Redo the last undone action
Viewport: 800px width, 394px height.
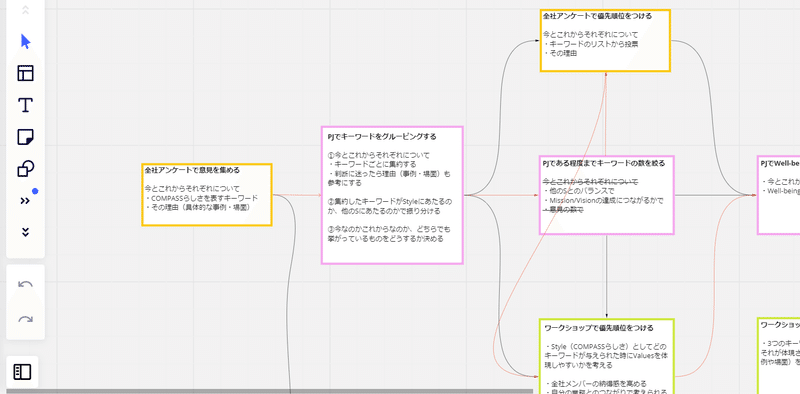click(26, 319)
